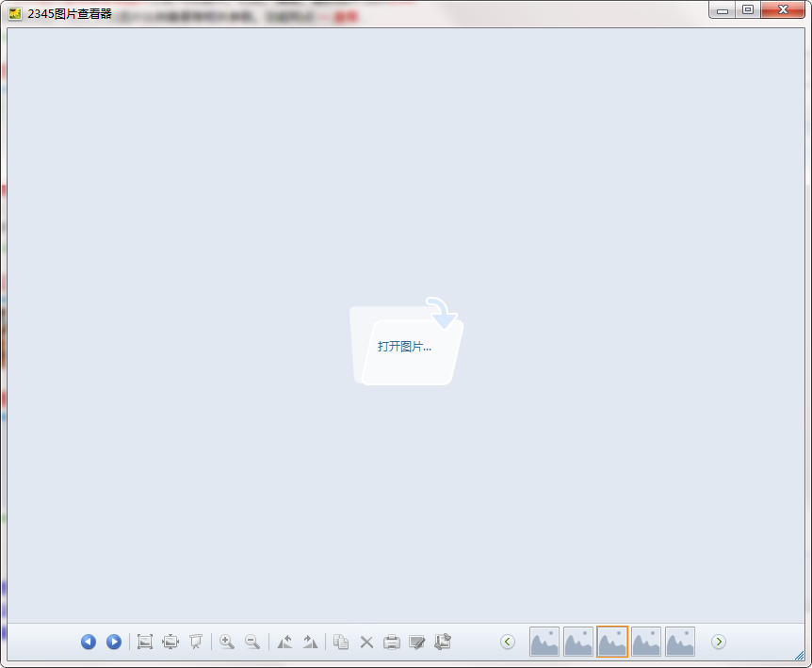This screenshot has width=812, height=668.
Task: Click the last toolbar icon after edit
Action: 443,642
